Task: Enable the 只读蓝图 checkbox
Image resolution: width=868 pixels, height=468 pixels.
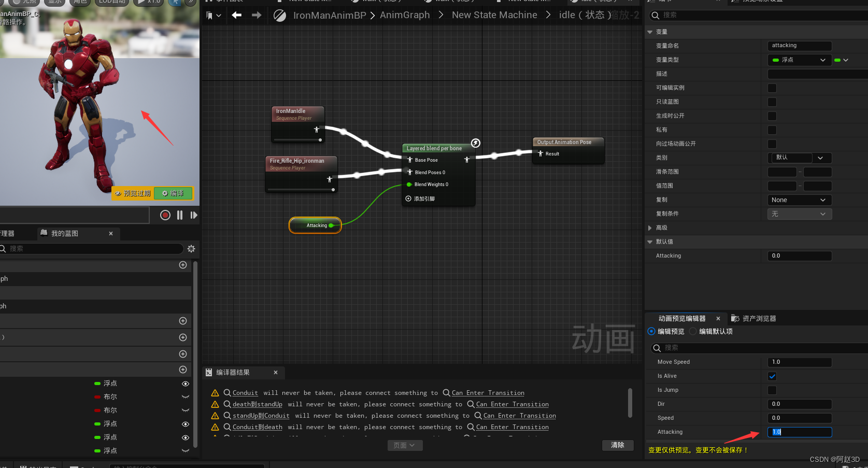Action: pyautogui.click(x=772, y=102)
